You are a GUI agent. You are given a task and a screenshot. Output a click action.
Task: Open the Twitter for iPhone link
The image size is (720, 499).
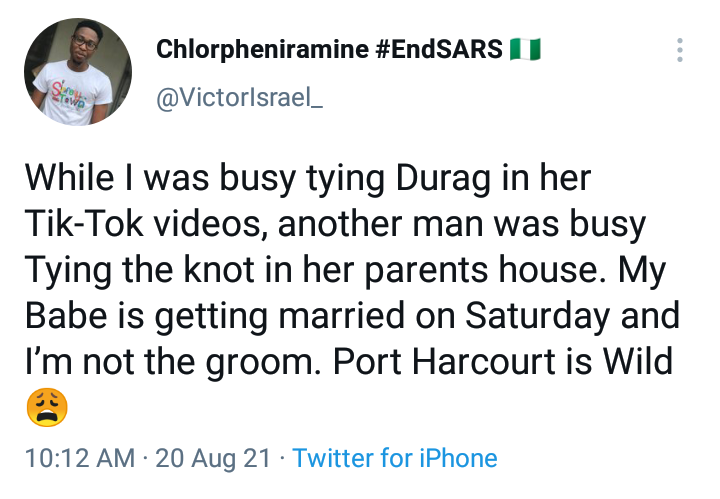click(395, 459)
